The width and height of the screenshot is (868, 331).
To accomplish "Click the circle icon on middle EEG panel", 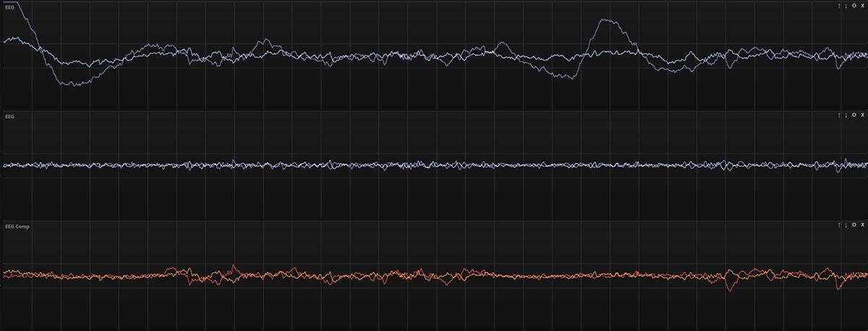I will coord(854,115).
